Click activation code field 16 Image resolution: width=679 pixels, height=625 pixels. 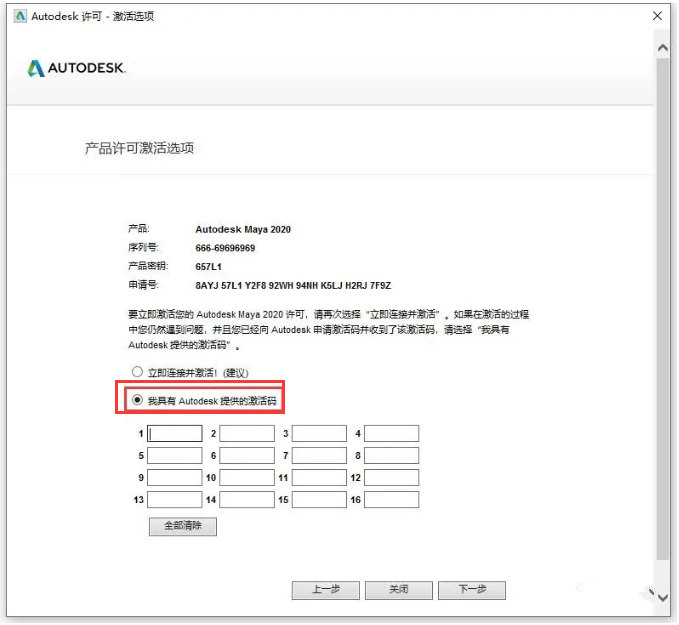click(391, 499)
